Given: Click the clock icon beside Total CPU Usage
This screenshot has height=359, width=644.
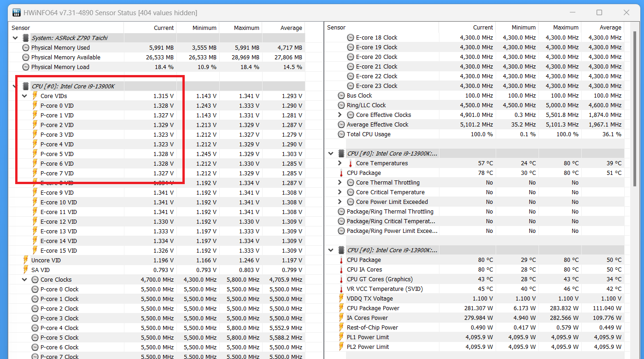Looking at the screenshot, I should coord(341,134).
